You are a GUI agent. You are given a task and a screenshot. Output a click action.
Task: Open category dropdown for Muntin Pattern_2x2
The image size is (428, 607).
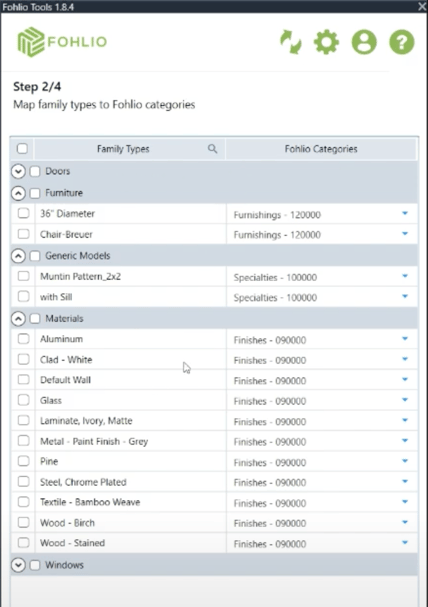click(x=405, y=276)
